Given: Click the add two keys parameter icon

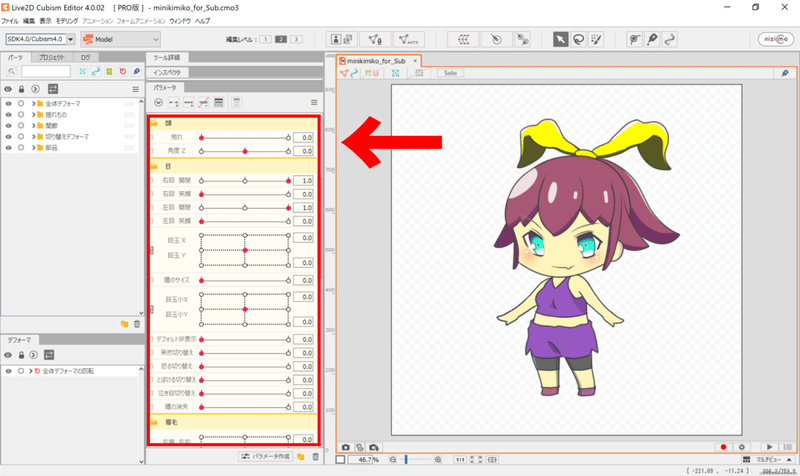Looking at the screenshot, I should (173, 103).
